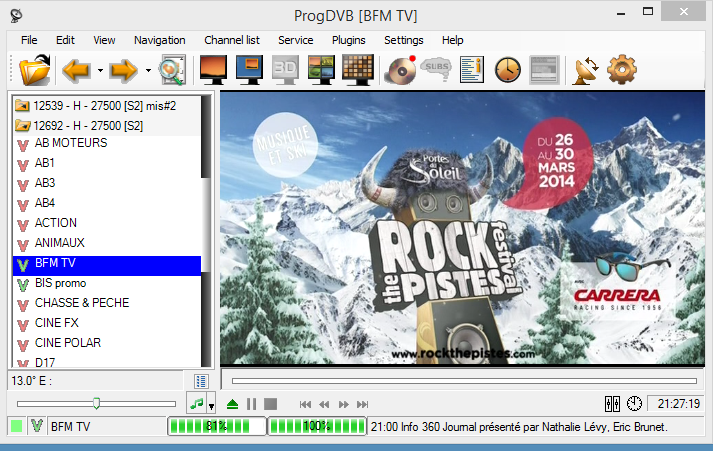Image resolution: width=713 pixels, height=451 pixels.
Task: Select the highlighted BFM TV channel
Action: tap(107, 266)
